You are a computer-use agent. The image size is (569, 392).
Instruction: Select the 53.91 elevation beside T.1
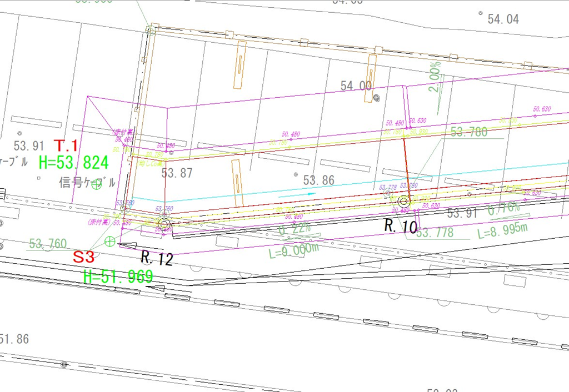[x=29, y=146]
